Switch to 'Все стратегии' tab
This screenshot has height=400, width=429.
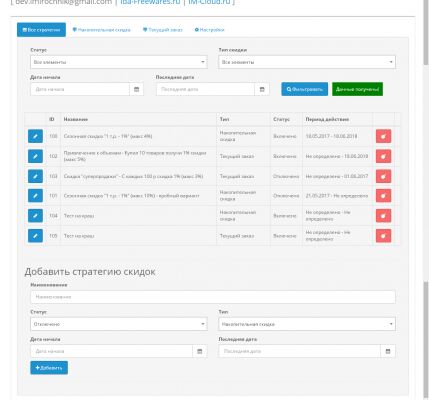[41, 30]
